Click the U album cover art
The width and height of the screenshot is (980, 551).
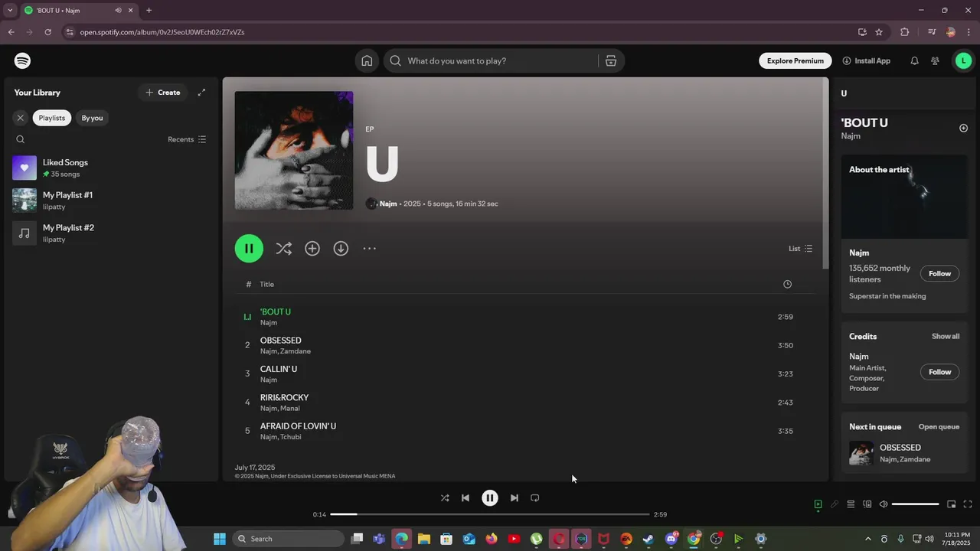click(294, 151)
